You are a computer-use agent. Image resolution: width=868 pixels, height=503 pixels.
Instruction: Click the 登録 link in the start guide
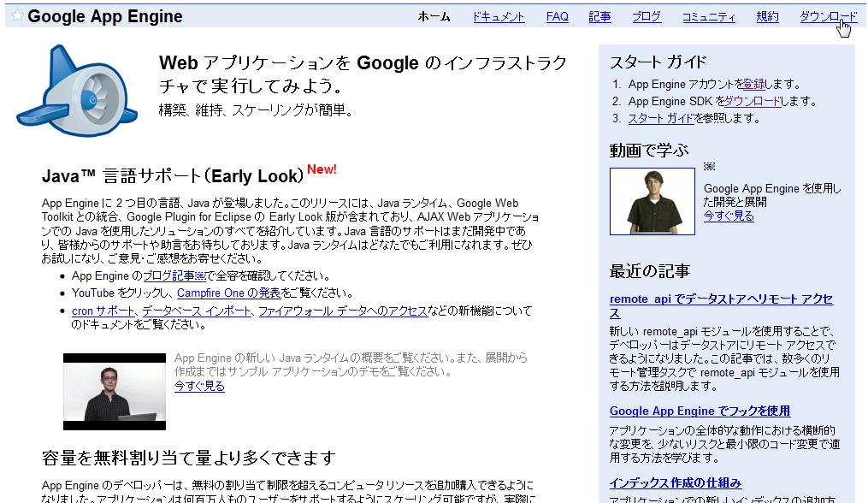[754, 84]
